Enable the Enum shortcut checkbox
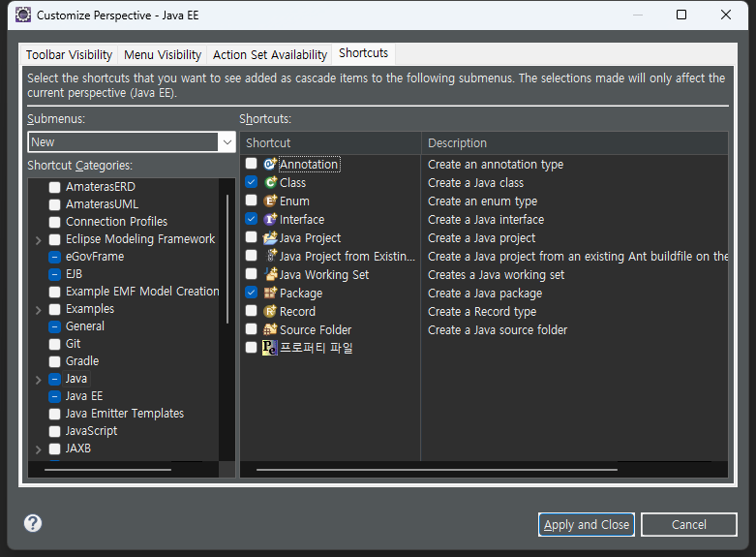The image size is (756, 557). point(252,200)
